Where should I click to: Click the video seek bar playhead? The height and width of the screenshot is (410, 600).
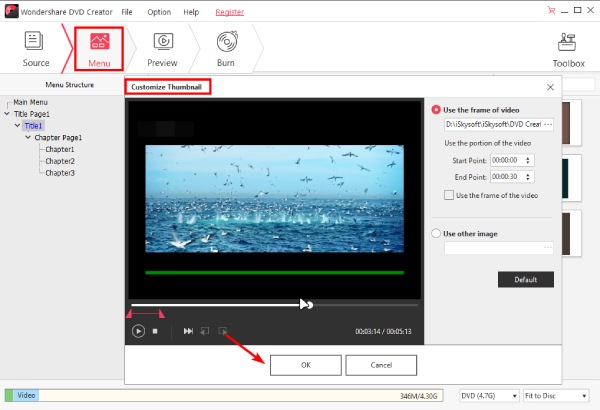307,304
